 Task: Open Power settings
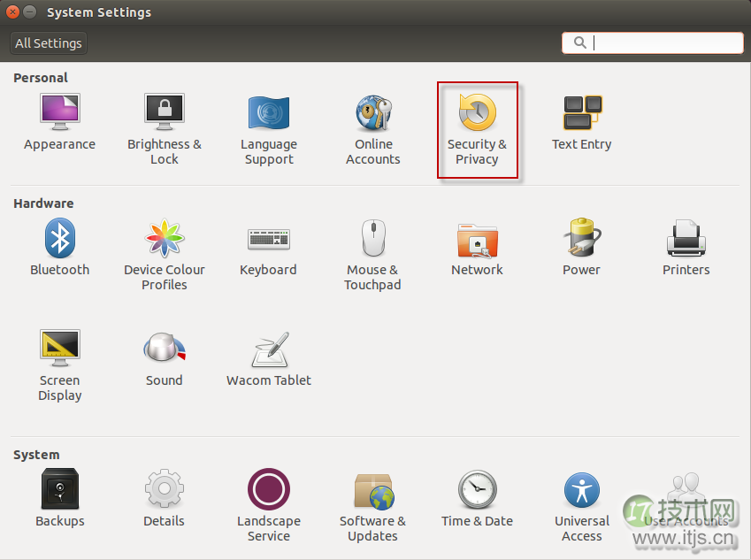(x=581, y=249)
